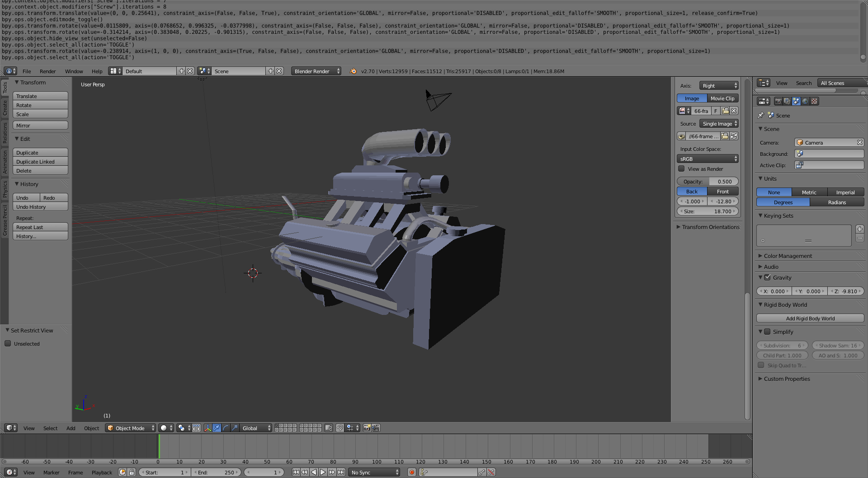Open the Blender Render engine dropdown
The height and width of the screenshot is (478, 868).
point(316,71)
